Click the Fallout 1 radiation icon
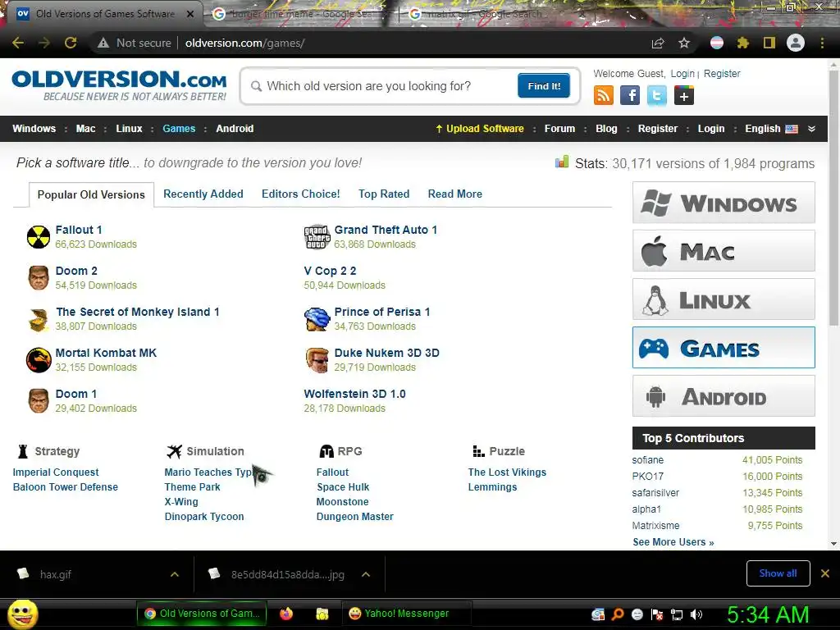 pos(39,237)
